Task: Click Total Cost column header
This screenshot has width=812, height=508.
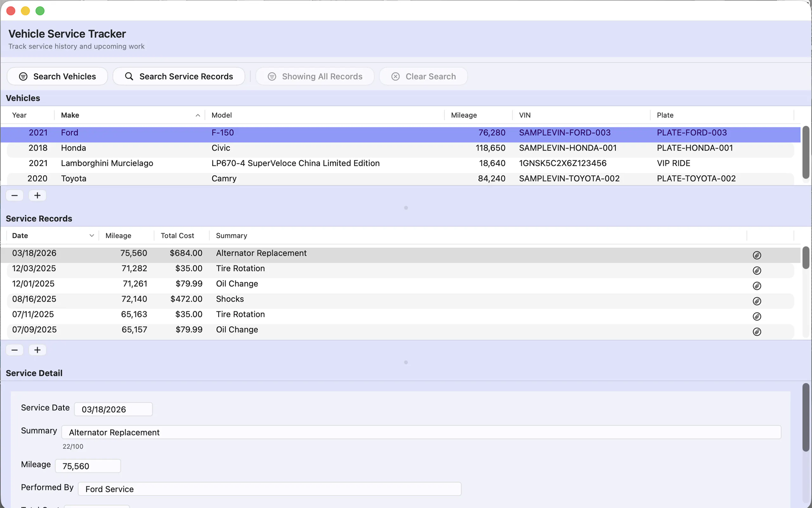Action: point(181,236)
